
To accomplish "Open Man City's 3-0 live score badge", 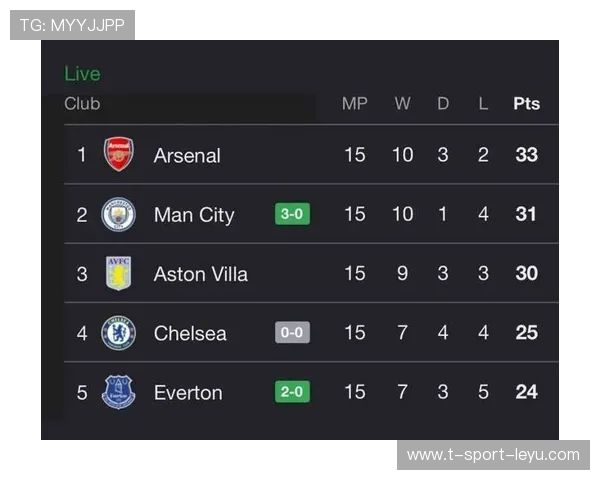I will tap(292, 214).
